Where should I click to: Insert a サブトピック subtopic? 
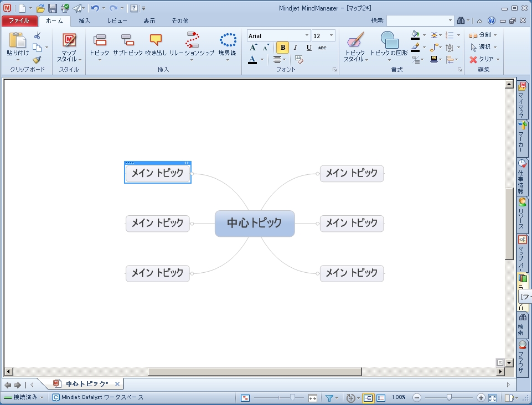(x=127, y=40)
